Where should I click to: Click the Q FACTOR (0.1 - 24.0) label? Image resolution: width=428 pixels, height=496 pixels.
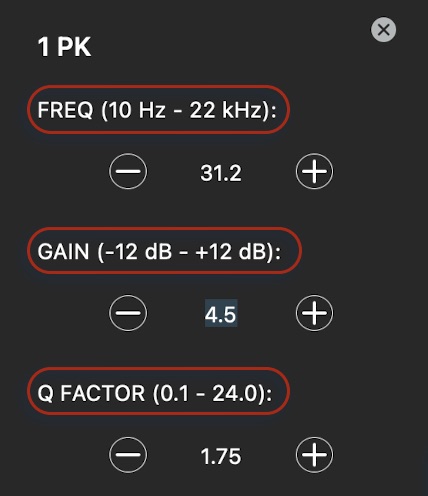coord(155,393)
